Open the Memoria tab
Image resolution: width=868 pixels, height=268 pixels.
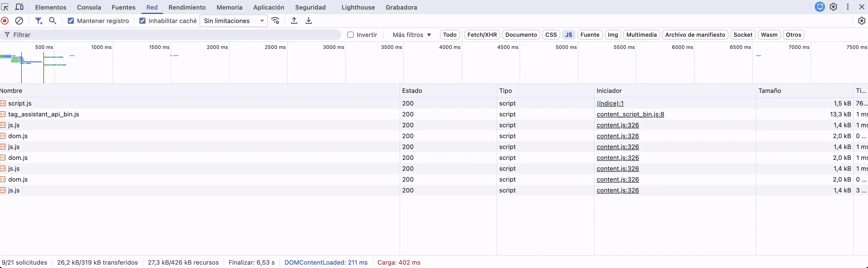[x=230, y=7]
